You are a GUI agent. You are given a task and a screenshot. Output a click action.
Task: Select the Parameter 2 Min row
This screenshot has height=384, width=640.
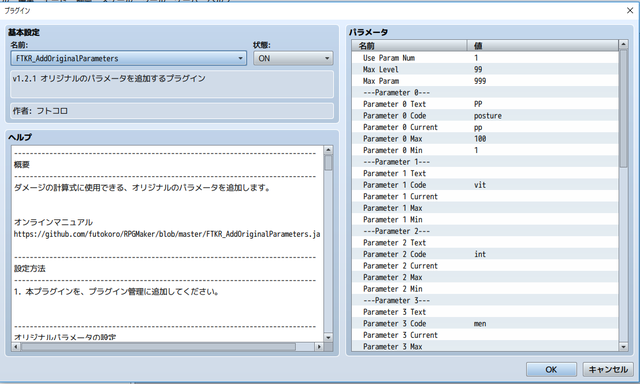485,289
